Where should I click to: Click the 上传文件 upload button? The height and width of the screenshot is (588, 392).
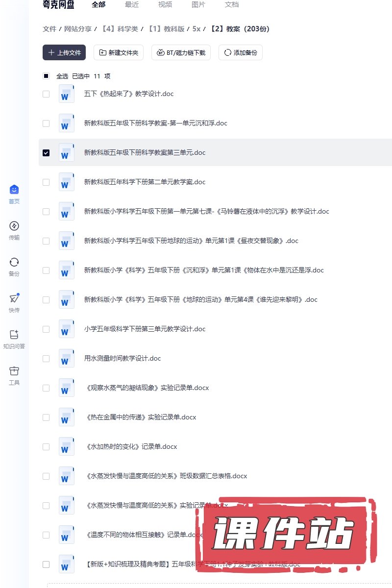pos(64,52)
